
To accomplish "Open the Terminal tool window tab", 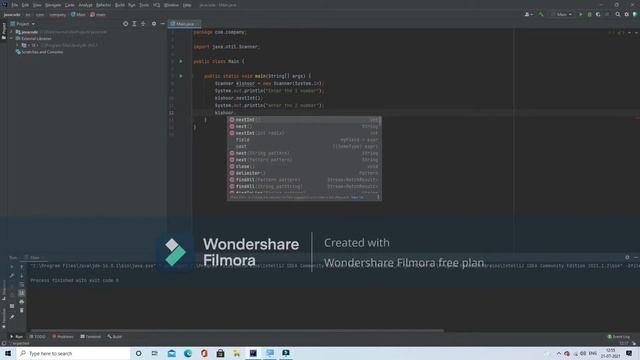I will (x=91, y=337).
